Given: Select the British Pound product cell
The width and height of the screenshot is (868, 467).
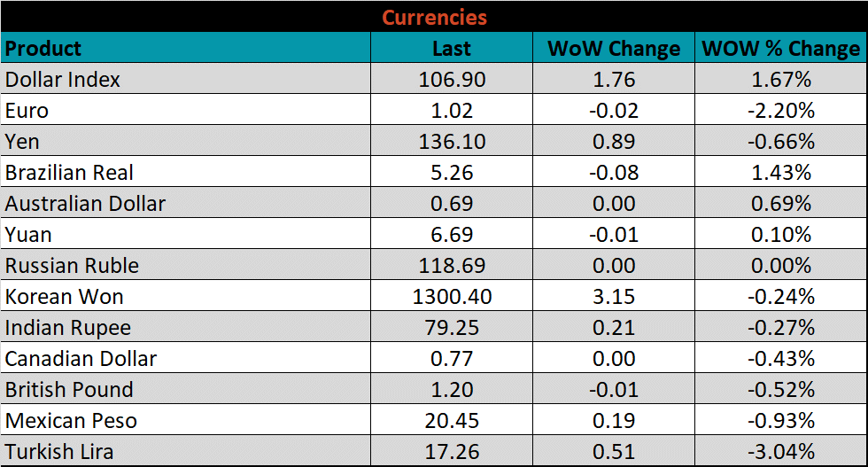Looking at the screenshot, I should [69, 390].
